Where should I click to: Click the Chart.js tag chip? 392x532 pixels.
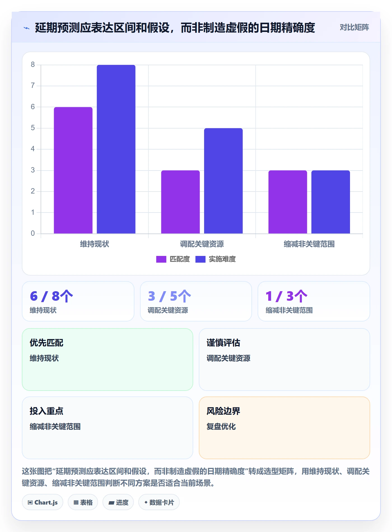pyautogui.click(x=43, y=502)
